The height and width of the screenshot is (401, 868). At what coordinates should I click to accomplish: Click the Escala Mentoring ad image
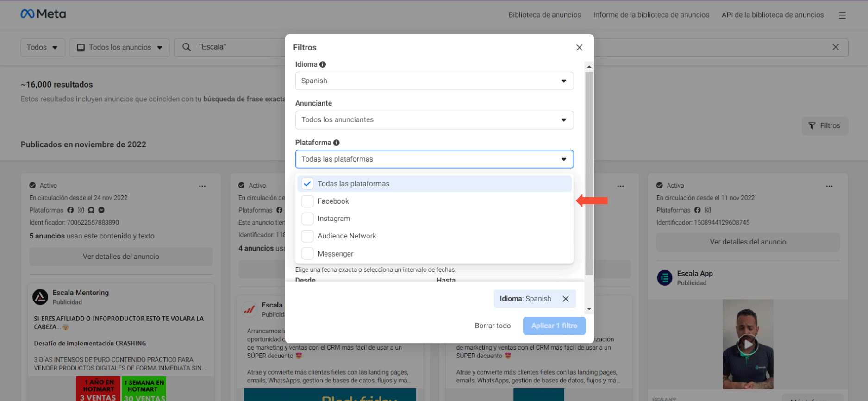click(x=121, y=388)
